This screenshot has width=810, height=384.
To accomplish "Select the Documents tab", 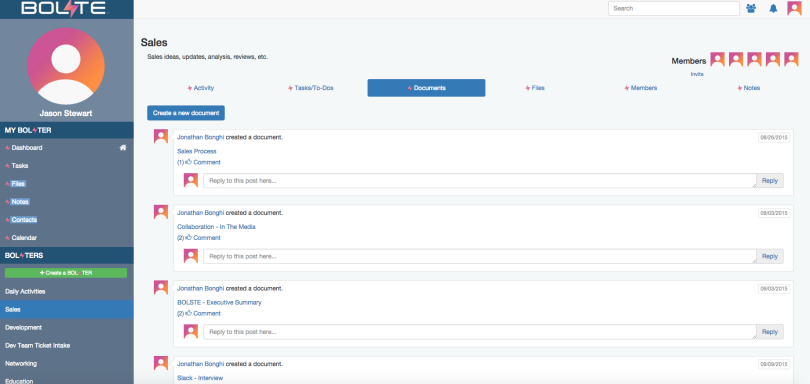I will [426, 88].
